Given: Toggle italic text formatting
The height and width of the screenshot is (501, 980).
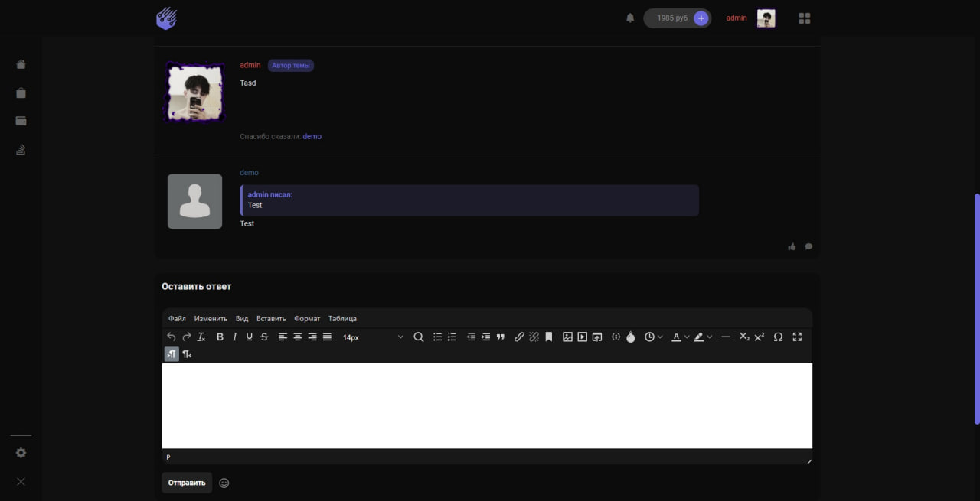Looking at the screenshot, I should (x=234, y=337).
